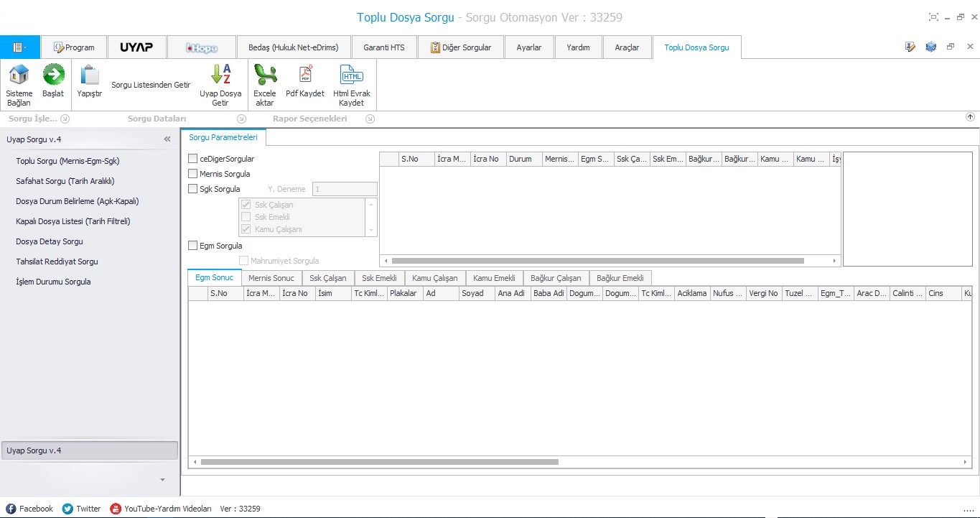This screenshot has height=518, width=980.
Task: Open Dosya Detay Sorgu
Action: pyautogui.click(x=50, y=241)
